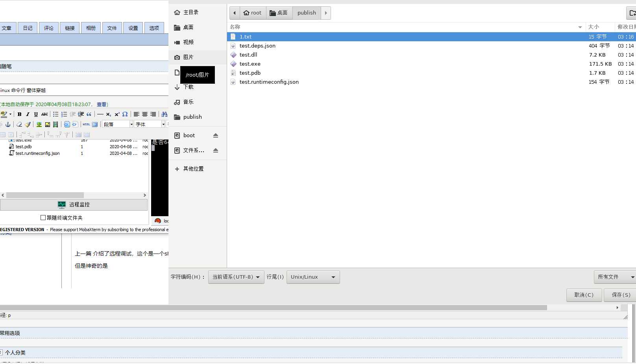Eject the 文件系... volume
636x364 pixels.
pyautogui.click(x=216, y=151)
